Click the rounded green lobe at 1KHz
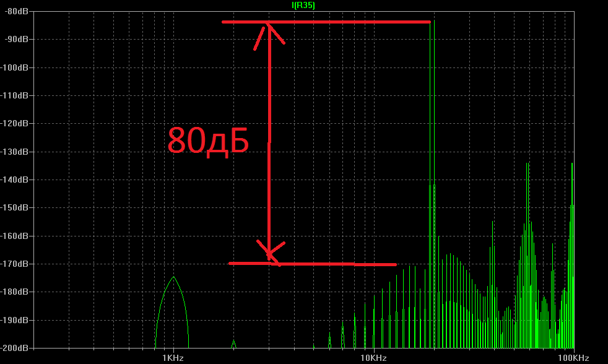The image size is (608, 364). click(x=173, y=313)
